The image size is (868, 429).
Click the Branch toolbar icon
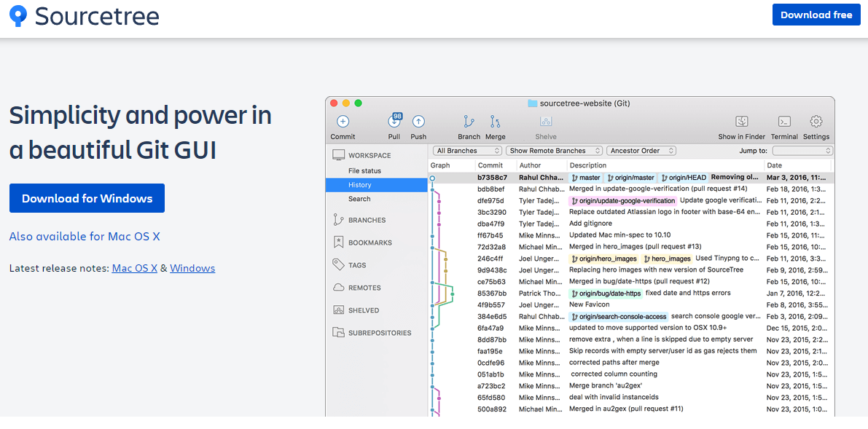469,122
